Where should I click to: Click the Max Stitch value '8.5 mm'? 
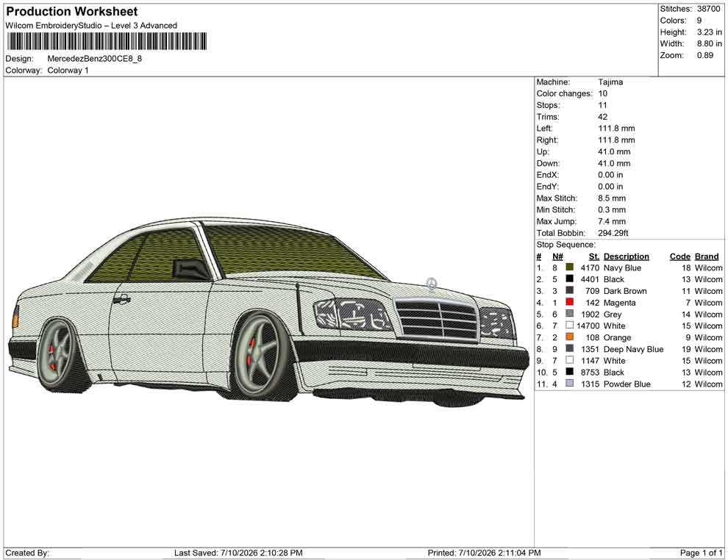click(612, 198)
